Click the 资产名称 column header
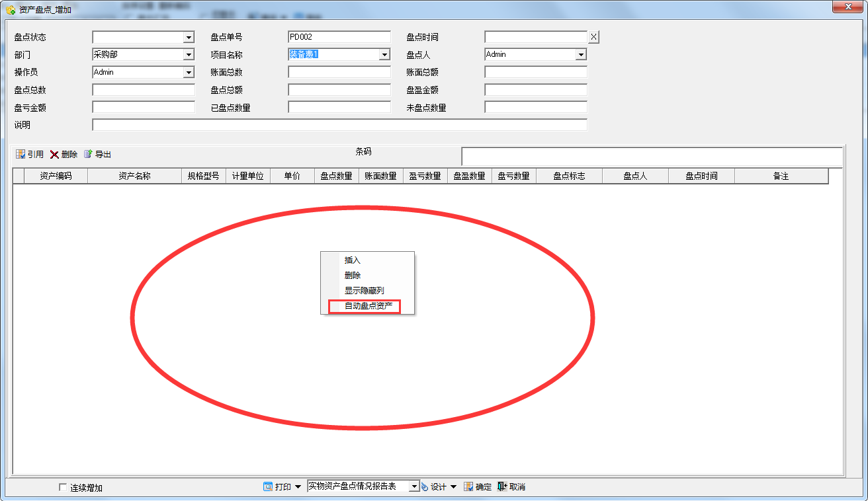Viewport: 868px width, 501px height. tap(134, 176)
